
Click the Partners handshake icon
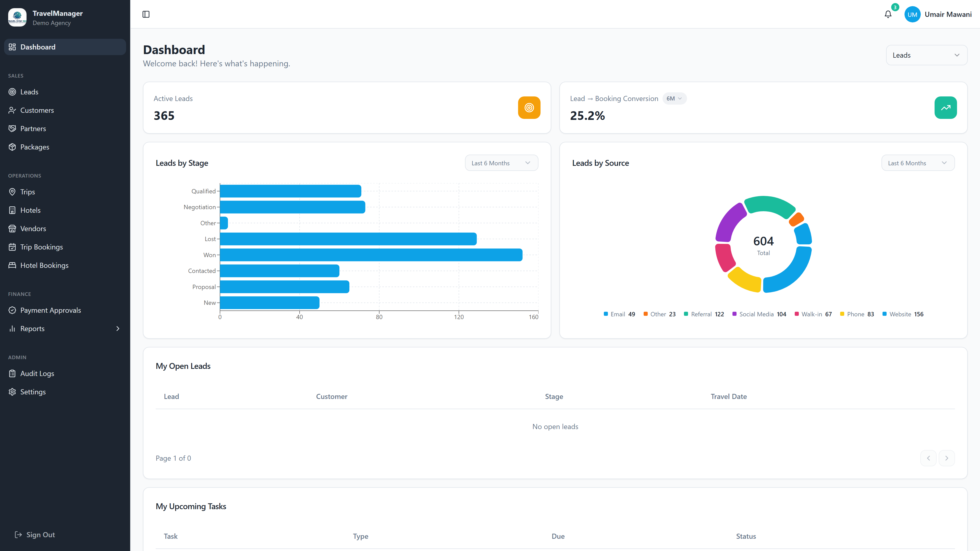12,129
